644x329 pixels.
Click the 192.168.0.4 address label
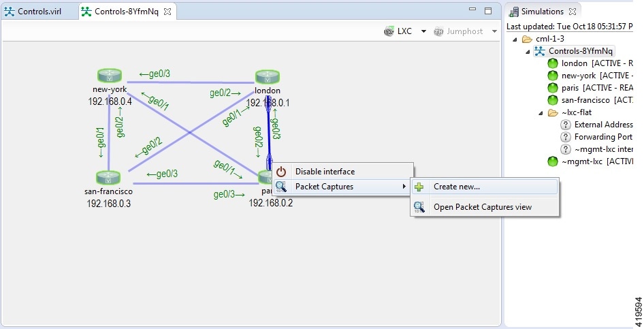click(x=110, y=101)
